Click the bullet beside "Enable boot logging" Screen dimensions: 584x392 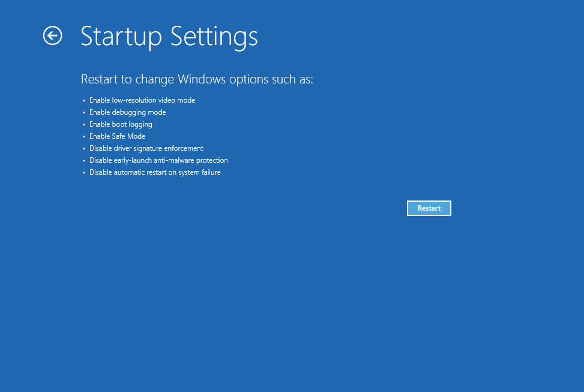[84, 124]
